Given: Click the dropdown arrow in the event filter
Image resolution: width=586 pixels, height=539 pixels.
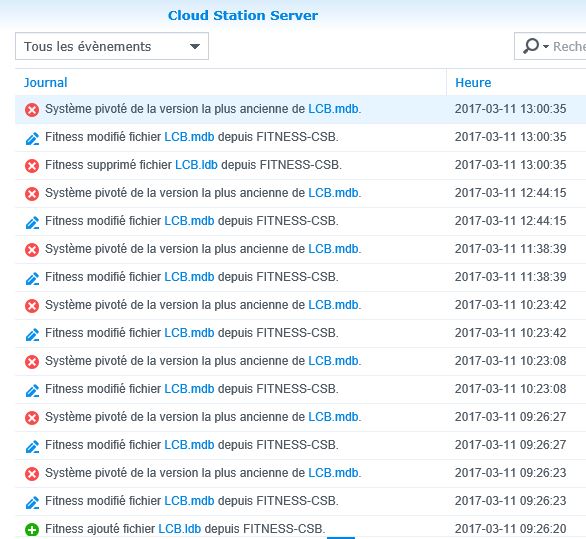Looking at the screenshot, I should [195, 46].
